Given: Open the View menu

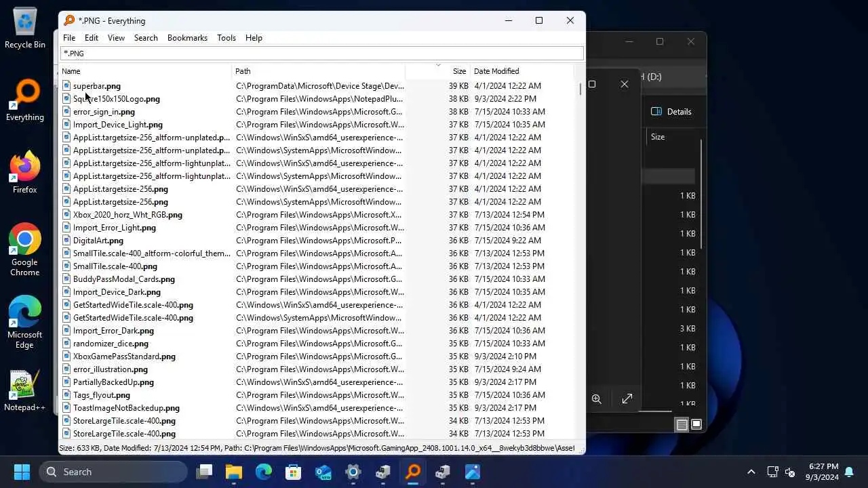Looking at the screenshot, I should click(x=116, y=38).
